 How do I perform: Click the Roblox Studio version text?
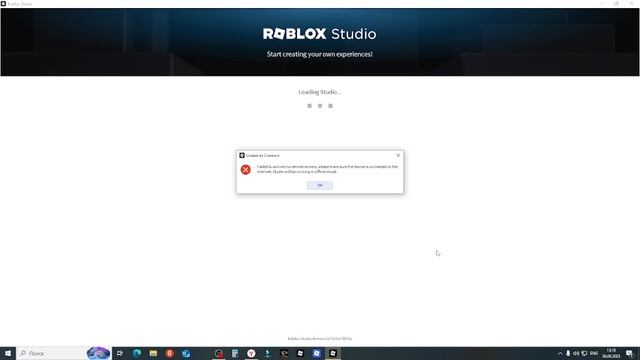[x=320, y=339]
